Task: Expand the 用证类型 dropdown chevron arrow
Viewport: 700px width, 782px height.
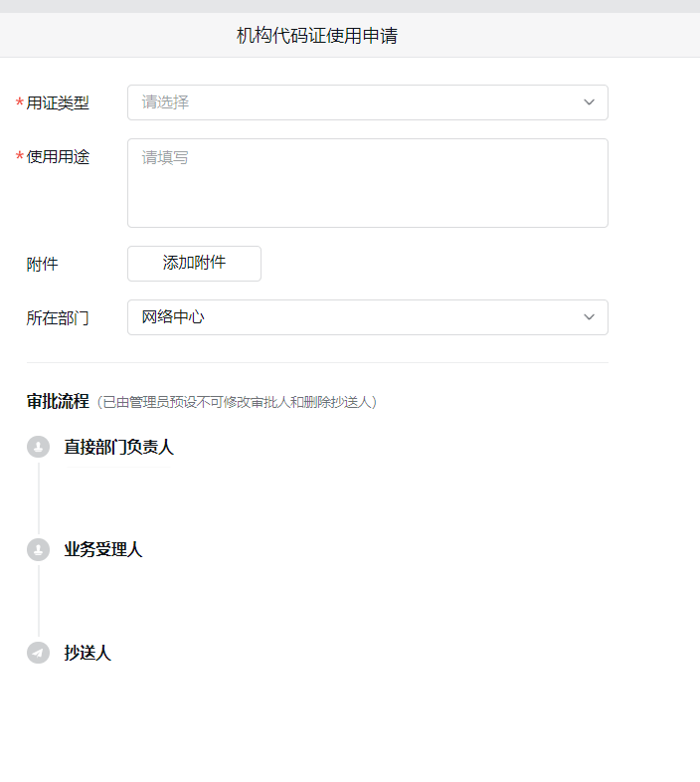Action: click(x=589, y=102)
